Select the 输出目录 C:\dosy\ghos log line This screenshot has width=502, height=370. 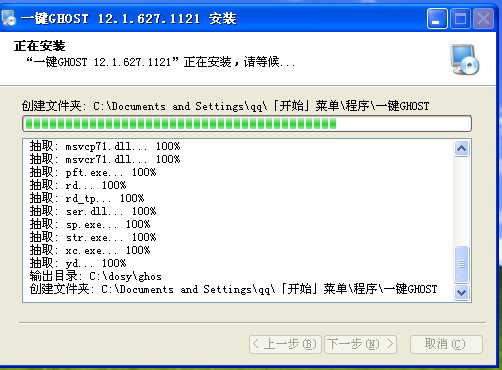96,276
